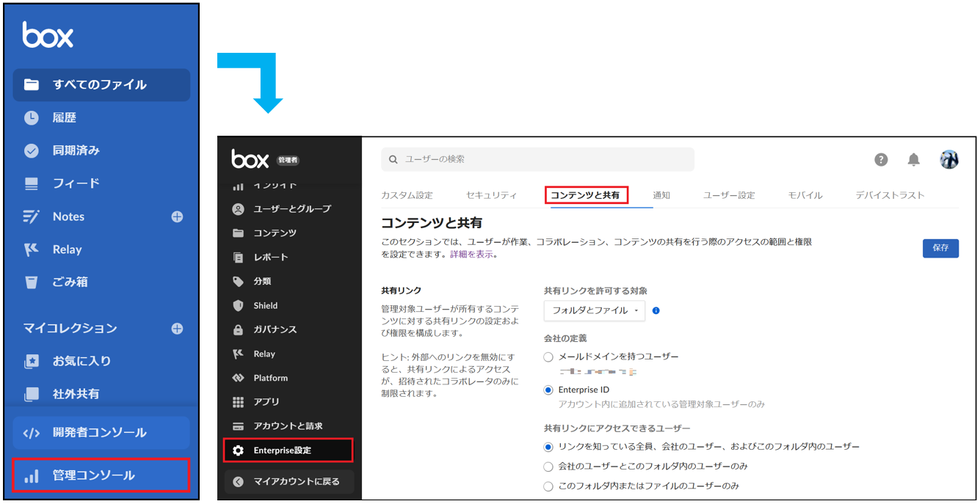
Task: Click the Shield icon
Action: [238, 306]
